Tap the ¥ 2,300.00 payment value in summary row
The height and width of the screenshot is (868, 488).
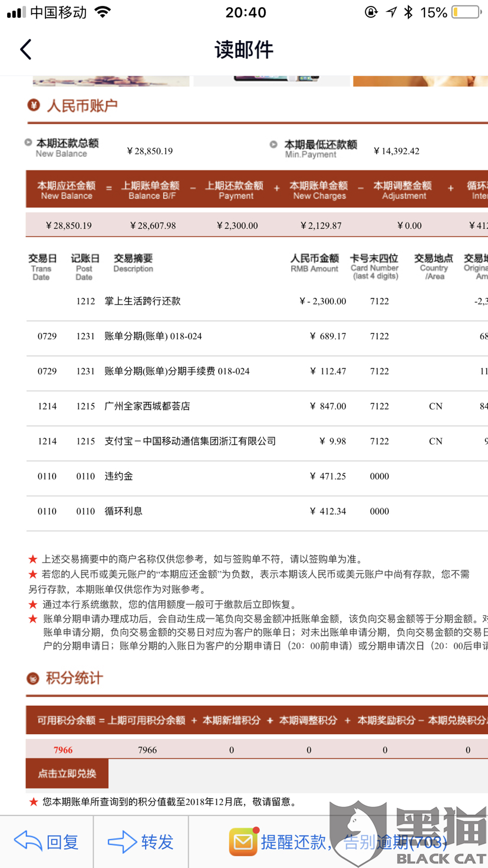tap(237, 226)
